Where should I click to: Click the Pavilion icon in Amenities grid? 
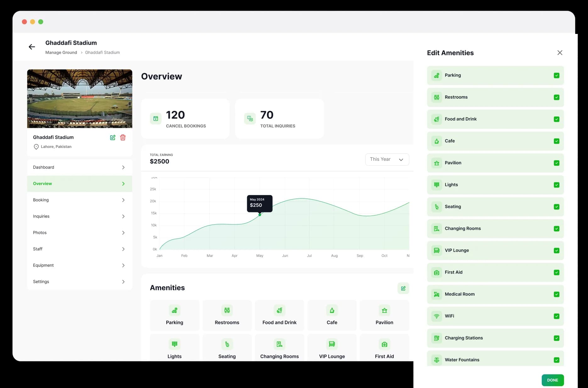tap(384, 311)
